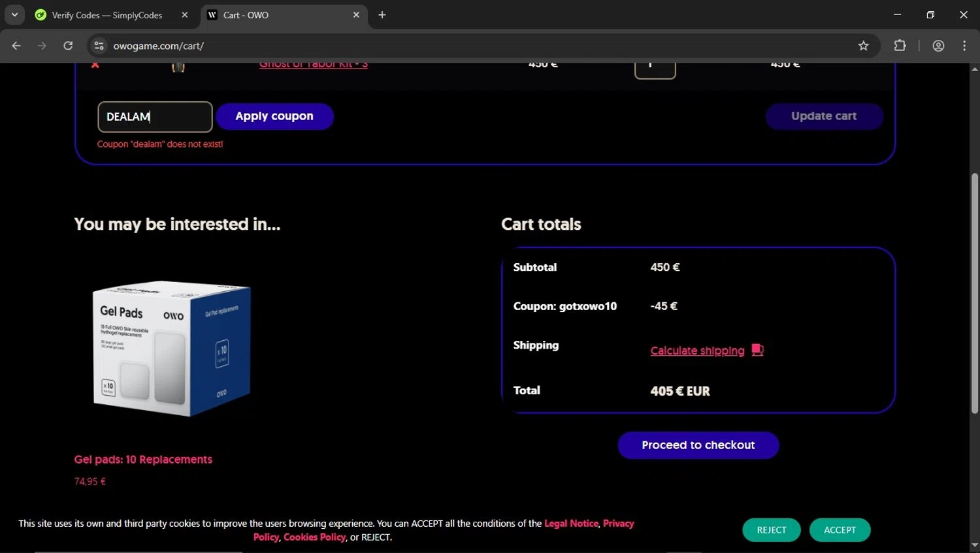Click the page vertical scrollbar thumb
This screenshot has width=980, height=553.
pyautogui.click(x=974, y=293)
